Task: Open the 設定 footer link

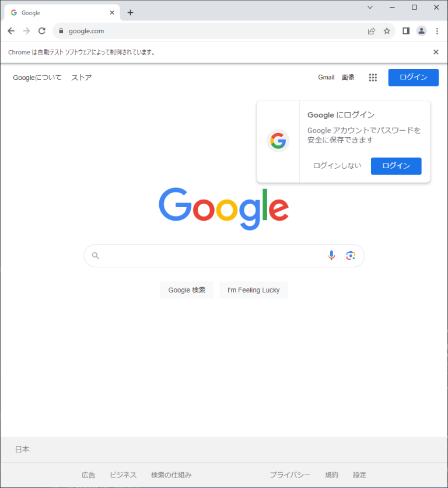Action: click(359, 475)
